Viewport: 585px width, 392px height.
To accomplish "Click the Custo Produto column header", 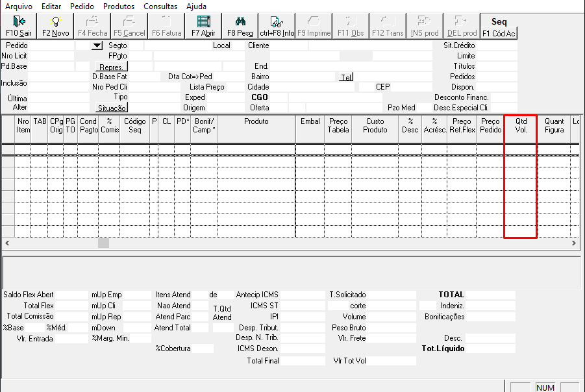I will 375,129.
